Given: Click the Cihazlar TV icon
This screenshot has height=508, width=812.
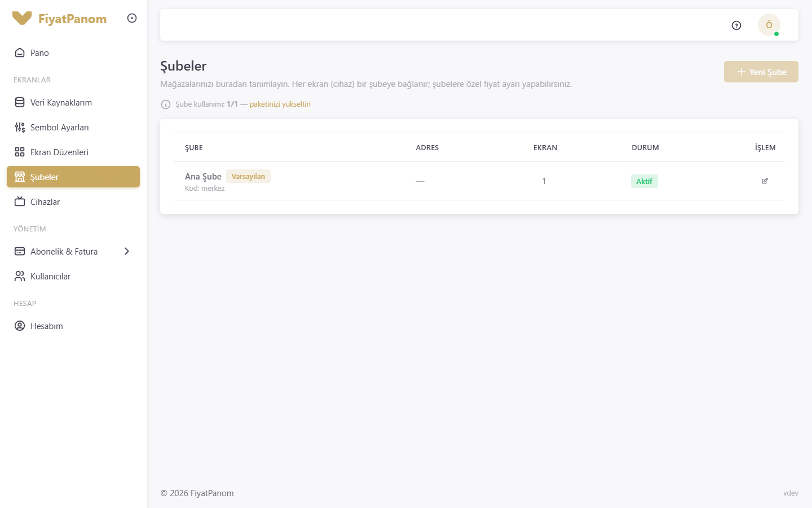Looking at the screenshot, I should coord(20,202).
